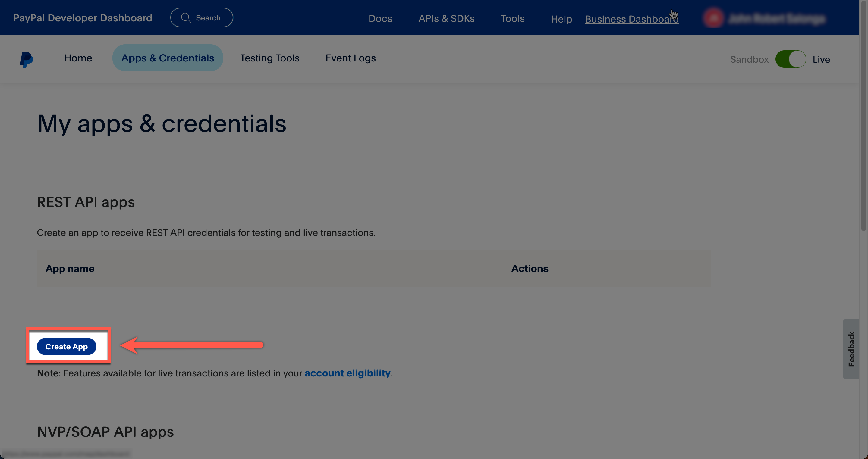Open the Docs menu
This screenshot has height=459, width=868.
point(380,18)
